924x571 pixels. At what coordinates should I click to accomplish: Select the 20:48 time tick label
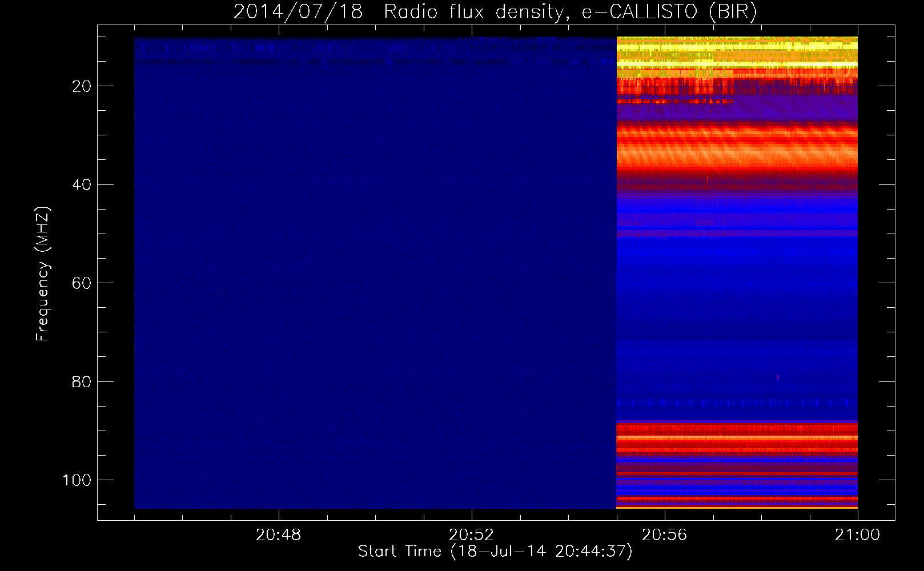coord(278,535)
